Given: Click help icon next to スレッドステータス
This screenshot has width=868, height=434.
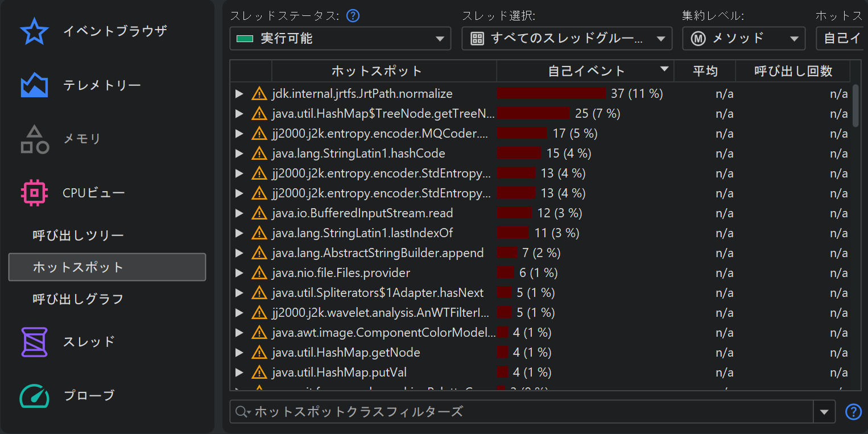Looking at the screenshot, I should point(353,16).
